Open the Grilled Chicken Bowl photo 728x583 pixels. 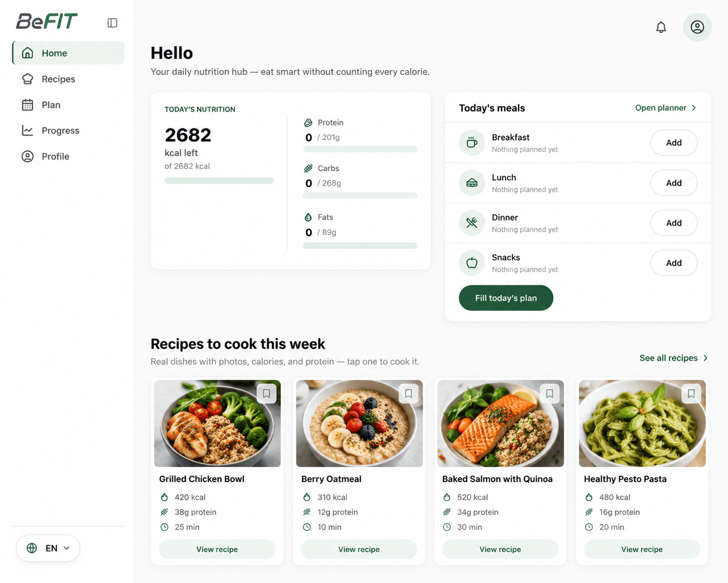(x=217, y=423)
